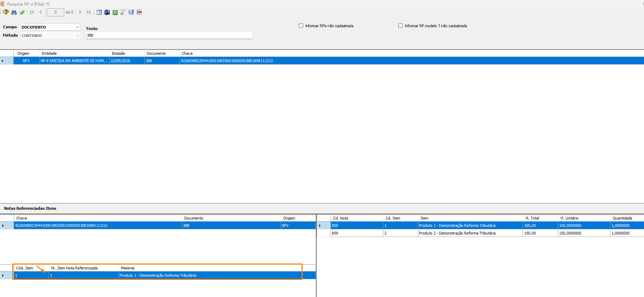Click the Vl. Total column header
Viewport: 644px width, 297px height.
[x=540, y=218]
